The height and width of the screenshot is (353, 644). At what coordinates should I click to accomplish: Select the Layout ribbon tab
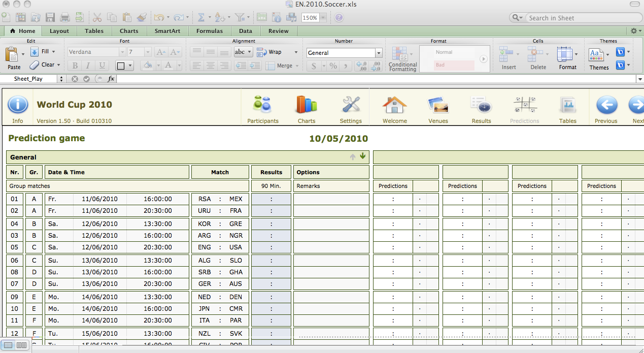(59, 31)
